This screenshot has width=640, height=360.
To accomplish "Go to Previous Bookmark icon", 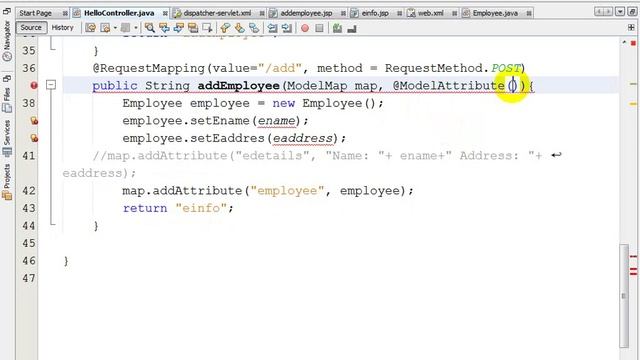I will tap(225, 28).
